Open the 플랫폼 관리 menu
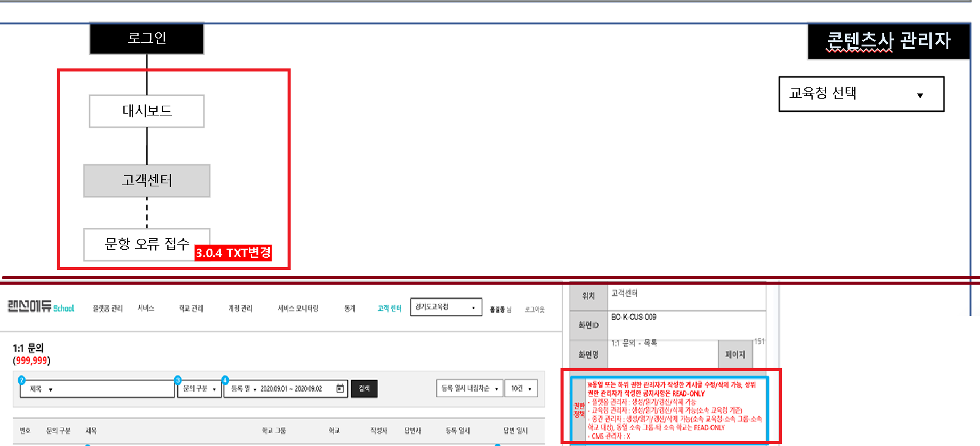 tap(107, 309)
